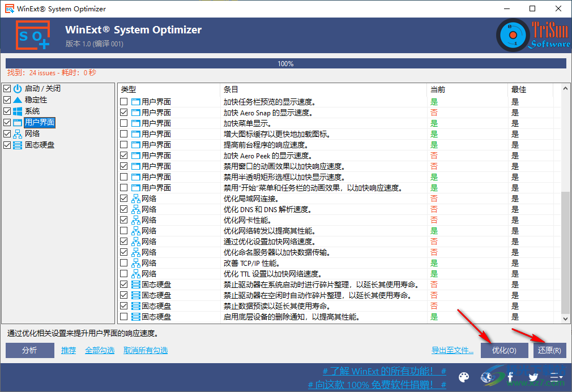This screenshot has height=392, width=572.
Task: Open the 导出至文件 link
Action: point(452,350)
